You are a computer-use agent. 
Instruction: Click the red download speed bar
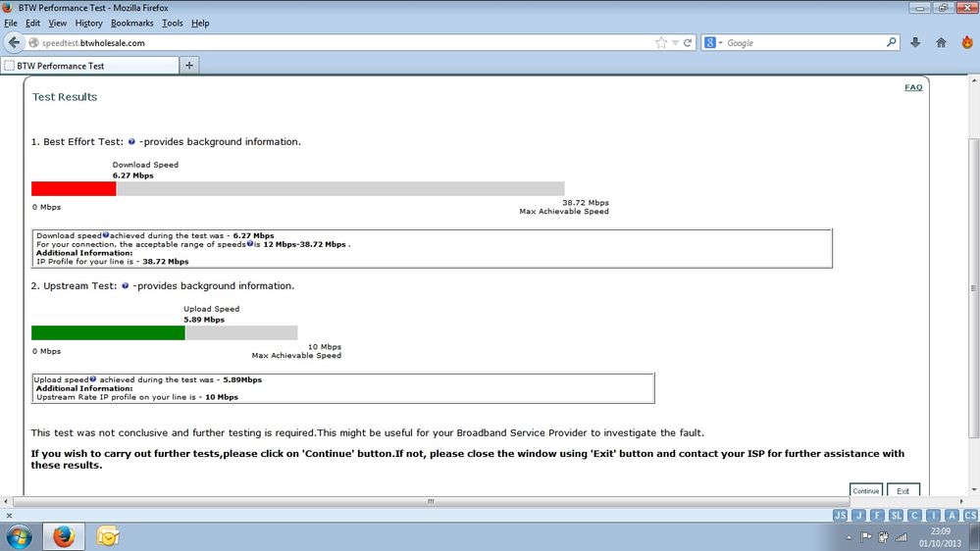(74, 188)
